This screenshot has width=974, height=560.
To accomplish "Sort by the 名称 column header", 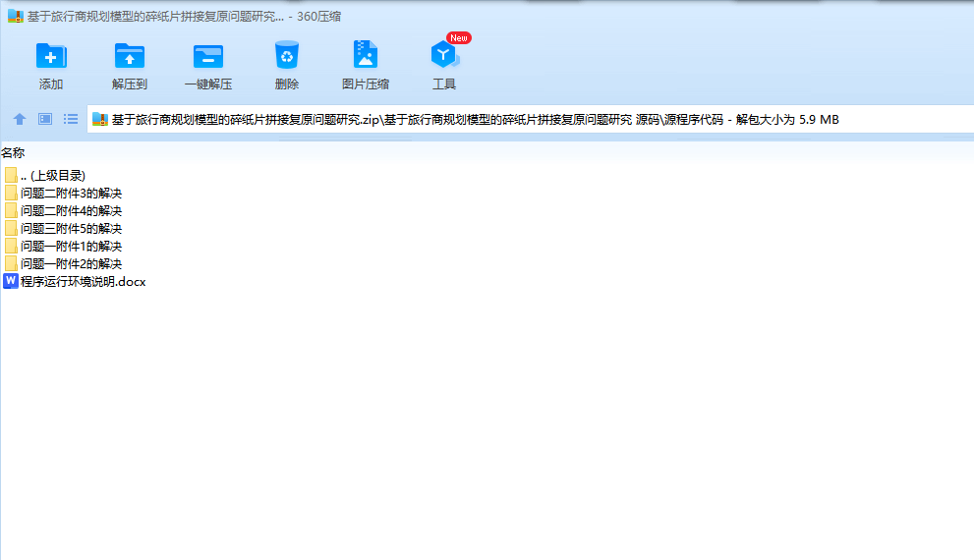I will (x=13, y=152).
